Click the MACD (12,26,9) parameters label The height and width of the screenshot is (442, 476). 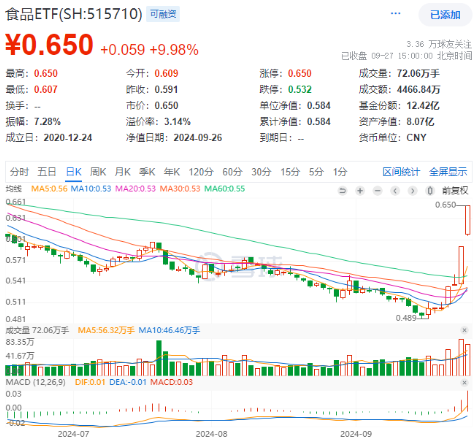[36, 382]
